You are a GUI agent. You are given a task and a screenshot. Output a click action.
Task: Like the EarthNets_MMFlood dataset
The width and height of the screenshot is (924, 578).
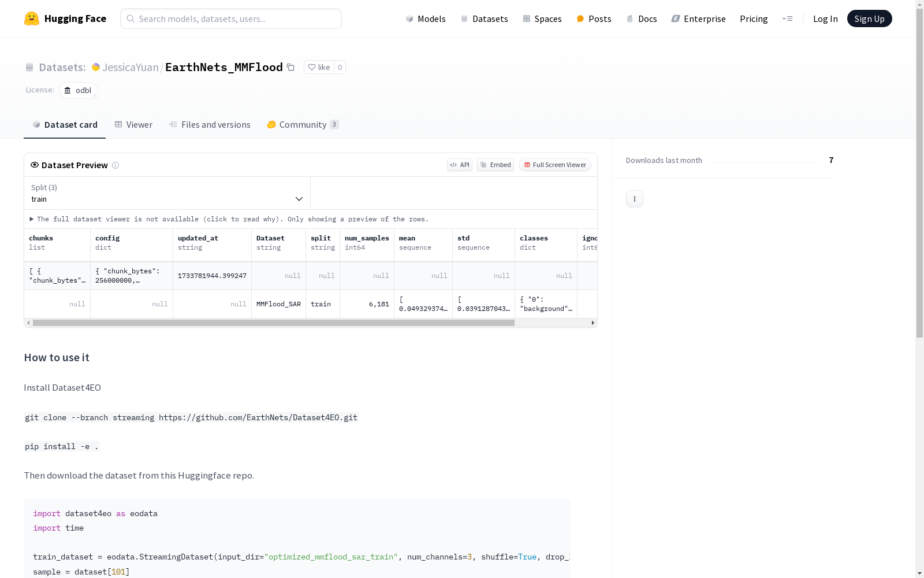[319, 67]
